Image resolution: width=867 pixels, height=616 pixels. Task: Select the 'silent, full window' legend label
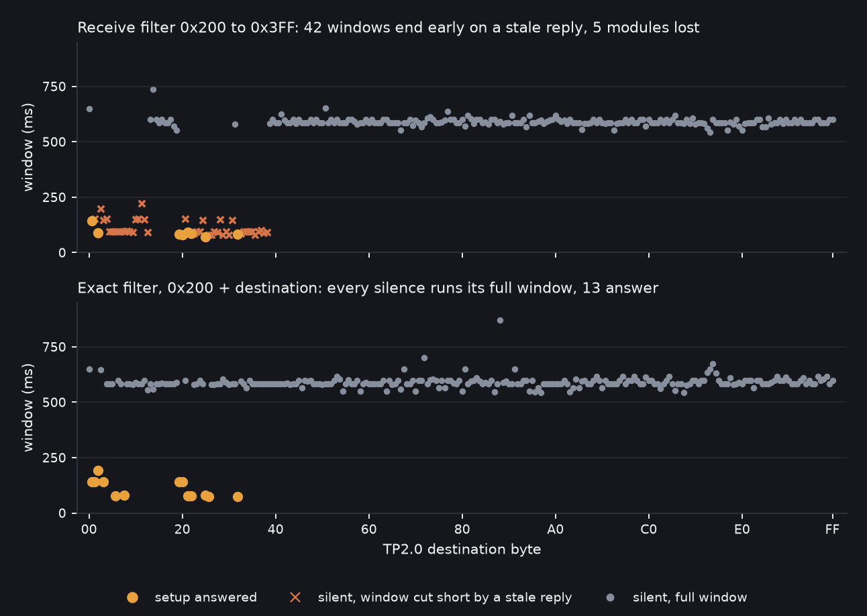690,597
